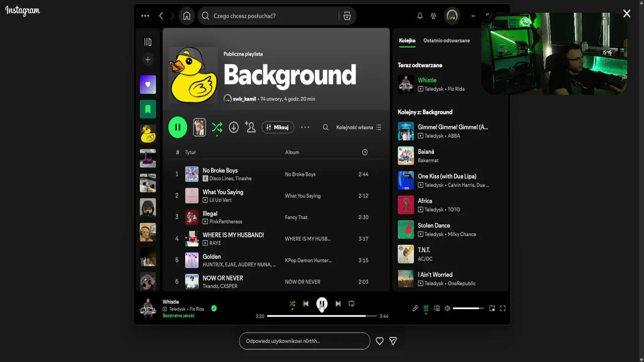Search within the playlist magnifier icon
This screenshot has height=362, width=644.
point(326,127)
